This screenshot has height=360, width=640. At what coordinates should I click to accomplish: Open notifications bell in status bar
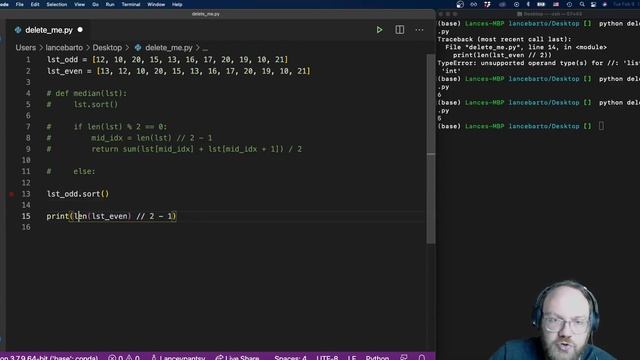[x=422, y=357]
